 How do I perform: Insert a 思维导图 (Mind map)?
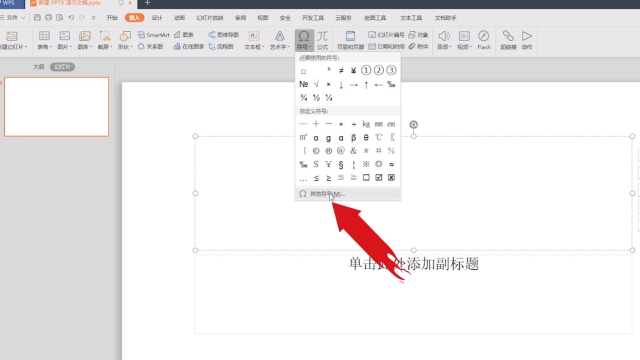[x=223, y=35]
